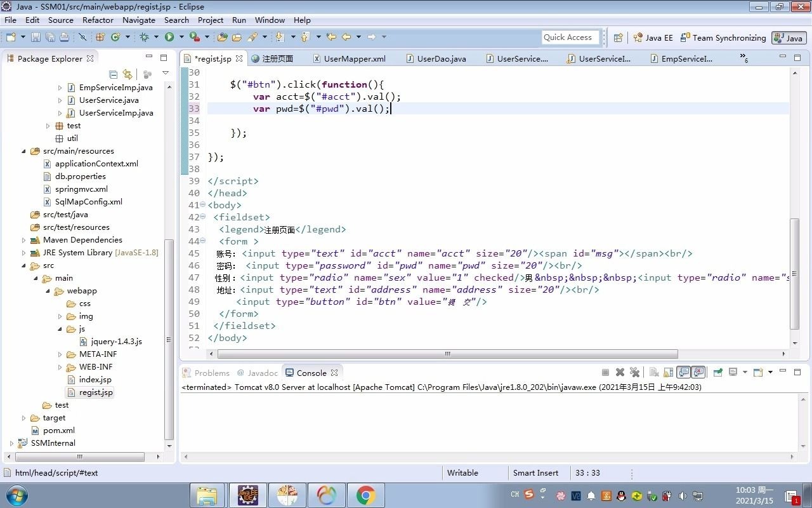Toggle Show Console on standard output change

coord(684,372)
